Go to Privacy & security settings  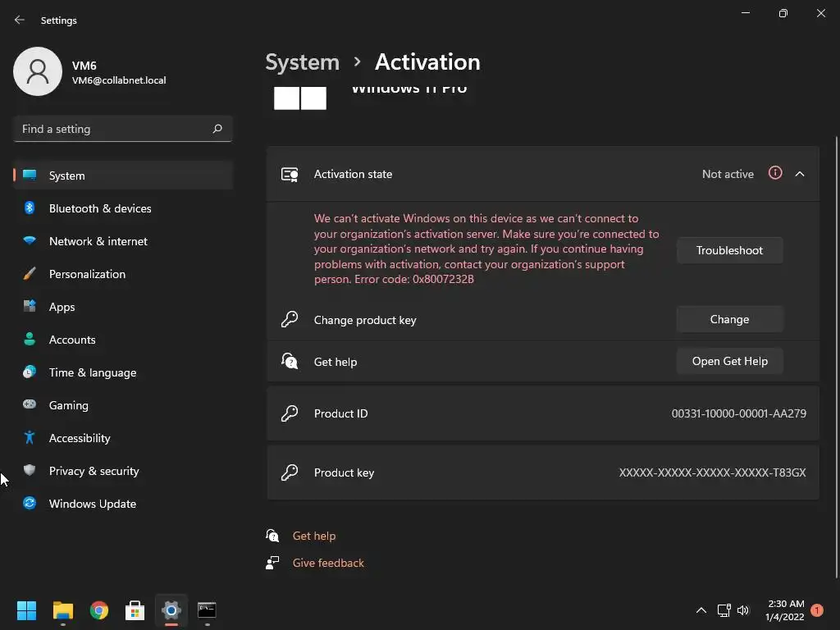pos(123,471)
